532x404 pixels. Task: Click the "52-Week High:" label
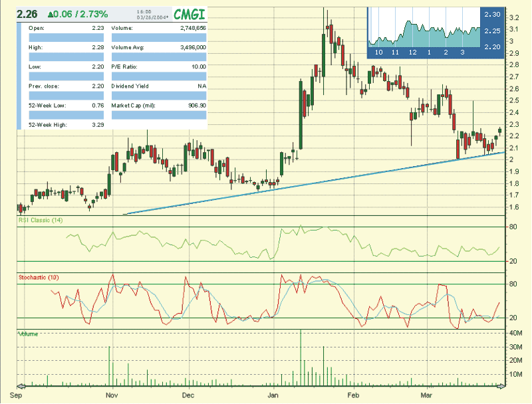48,125
